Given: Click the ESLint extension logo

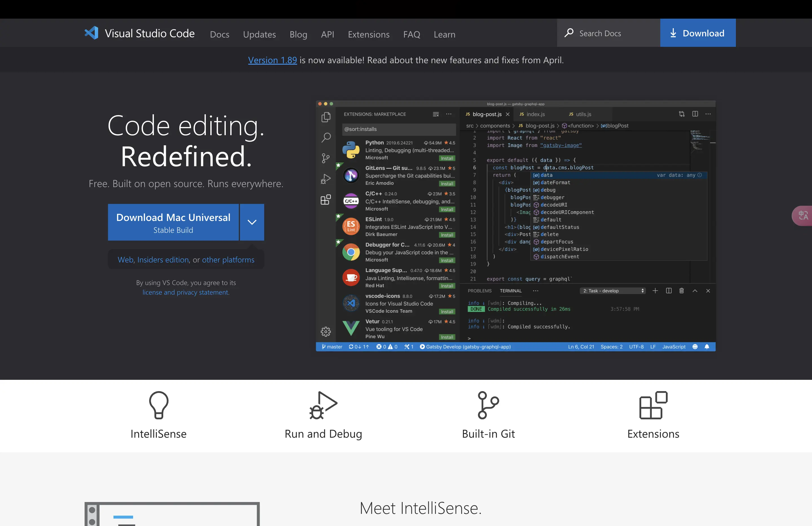Looking at the screenshot, I should point(351,226).
